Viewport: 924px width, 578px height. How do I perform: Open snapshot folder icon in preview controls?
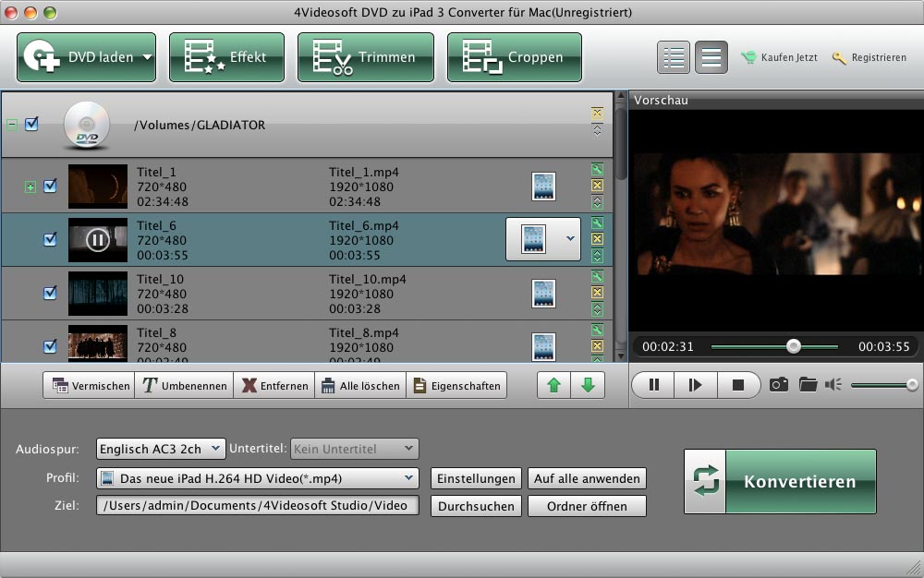tap(808, 385)
